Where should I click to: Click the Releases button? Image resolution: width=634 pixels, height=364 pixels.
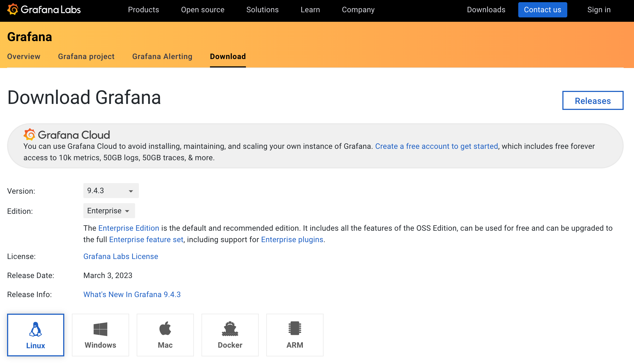[593, 101]
